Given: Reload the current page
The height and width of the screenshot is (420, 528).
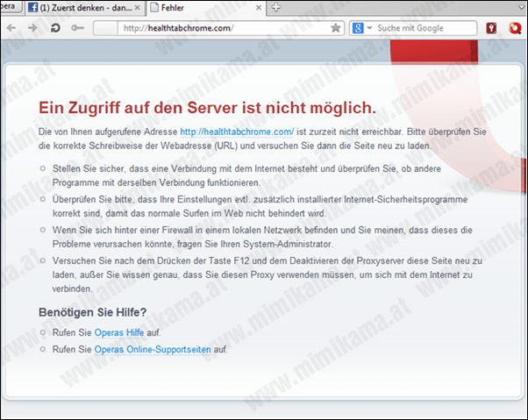Looking at the screenshot, I should (55, 28).
